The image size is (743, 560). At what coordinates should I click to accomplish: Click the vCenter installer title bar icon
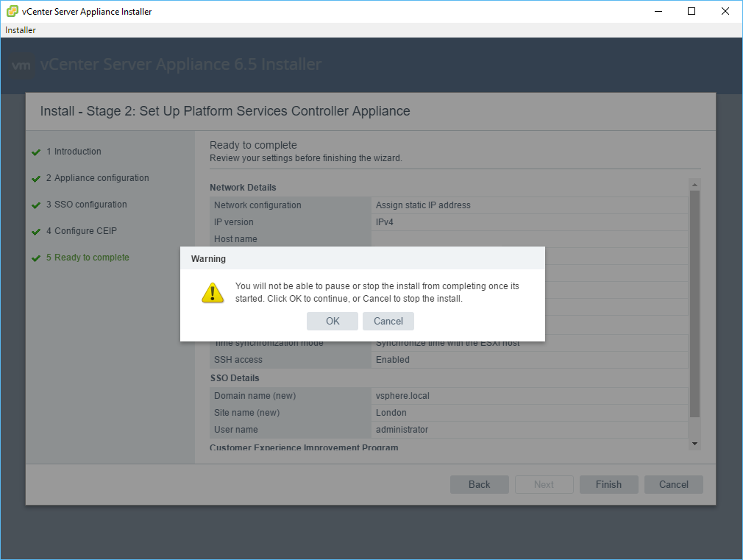click(13, 11)
